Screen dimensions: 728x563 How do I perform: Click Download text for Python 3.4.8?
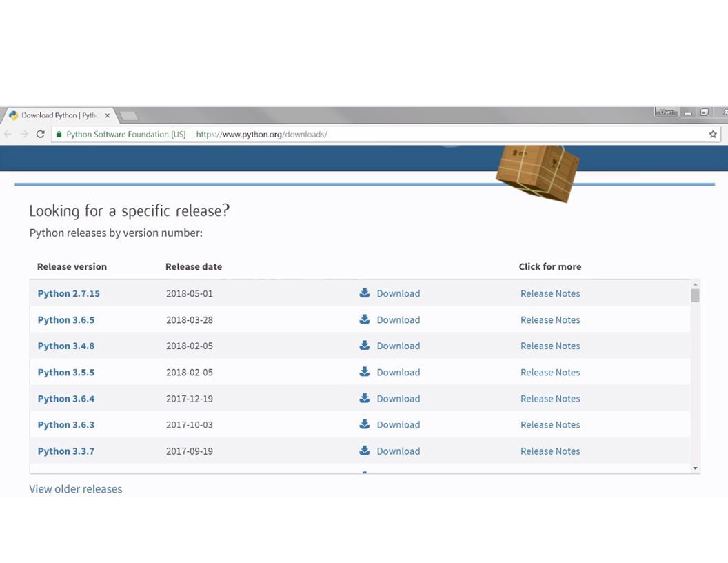tap(398, 346)
